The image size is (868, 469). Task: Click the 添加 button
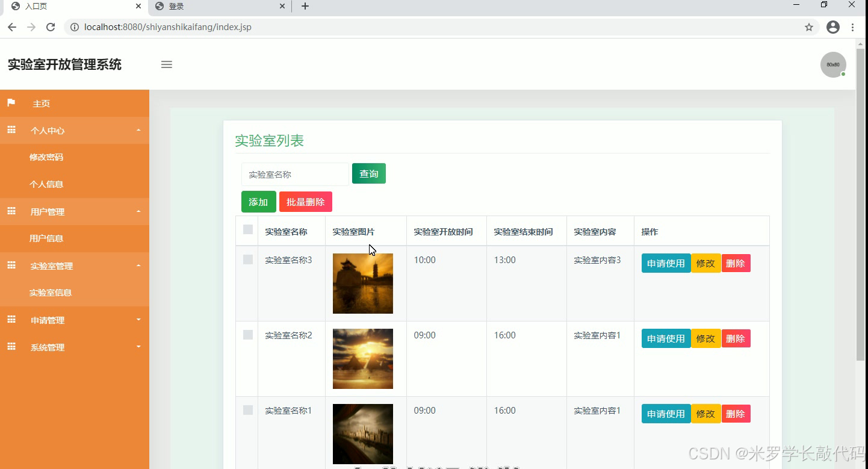point(258,202)
